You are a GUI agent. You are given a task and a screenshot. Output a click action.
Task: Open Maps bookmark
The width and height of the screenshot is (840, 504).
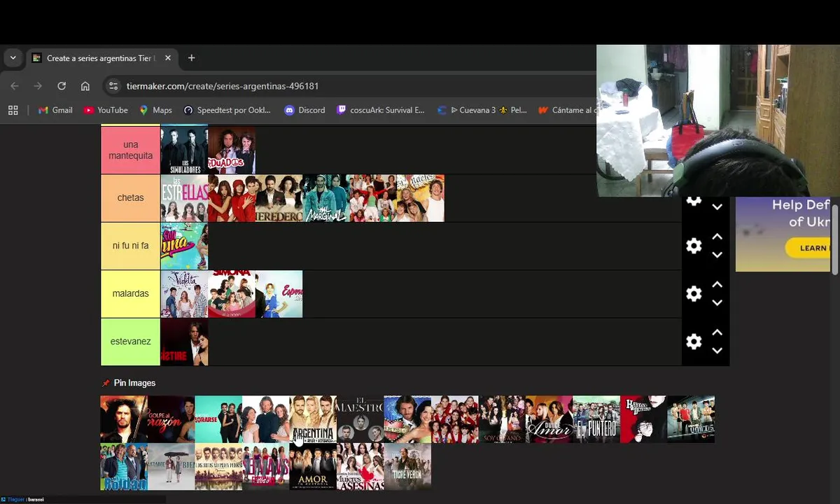[155, 110]
